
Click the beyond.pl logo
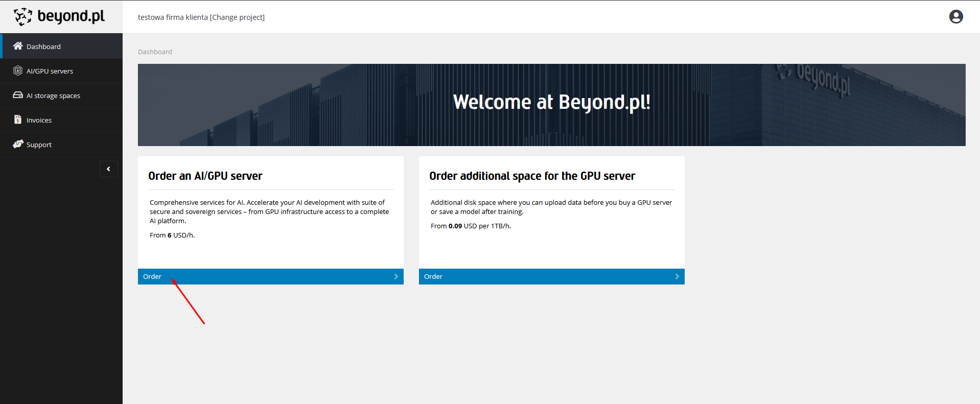coord(59,16)
